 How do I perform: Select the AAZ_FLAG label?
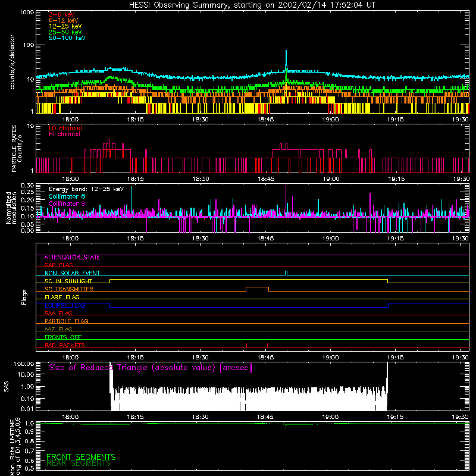58,329
